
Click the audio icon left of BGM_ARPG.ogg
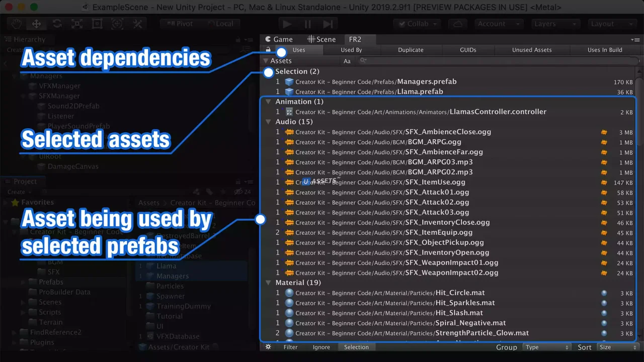(289, 142)
